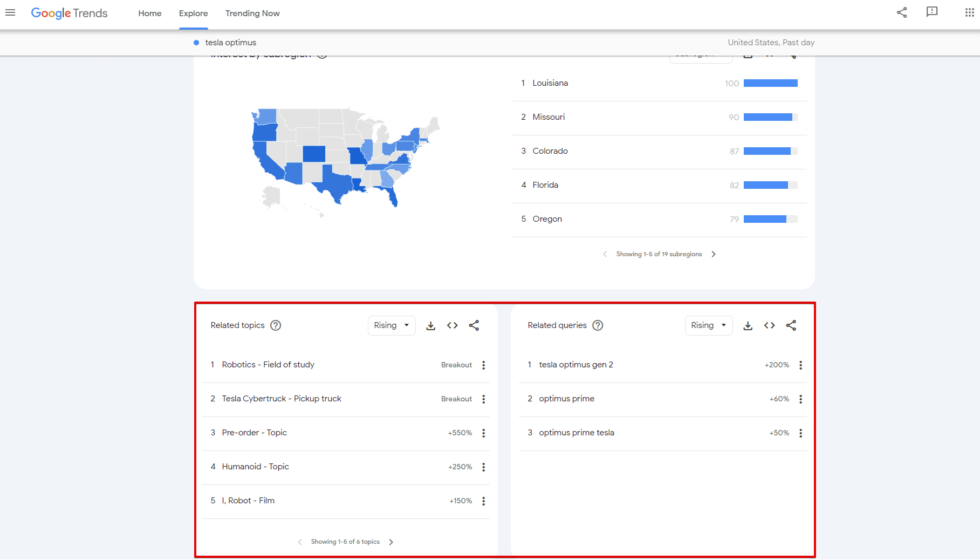Select Florida in subregion list
The width and height of the screenshot is (980, 560).
(x=545, y=185)
